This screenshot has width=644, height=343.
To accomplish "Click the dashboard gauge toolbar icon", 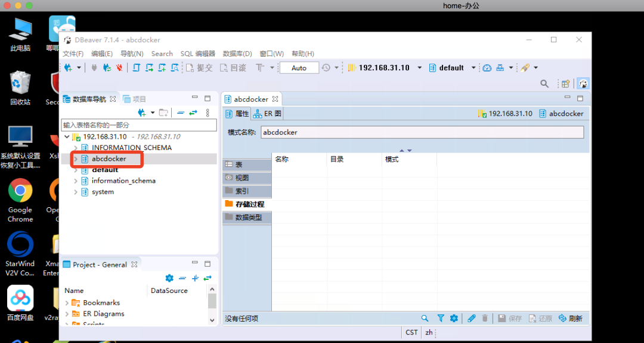I will click(x=487, y=68).
